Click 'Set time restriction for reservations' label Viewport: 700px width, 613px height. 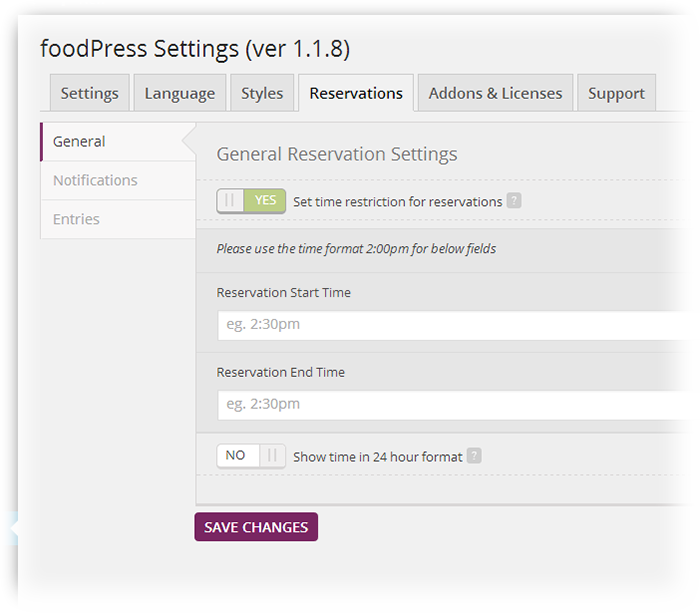tap(397, 202)
